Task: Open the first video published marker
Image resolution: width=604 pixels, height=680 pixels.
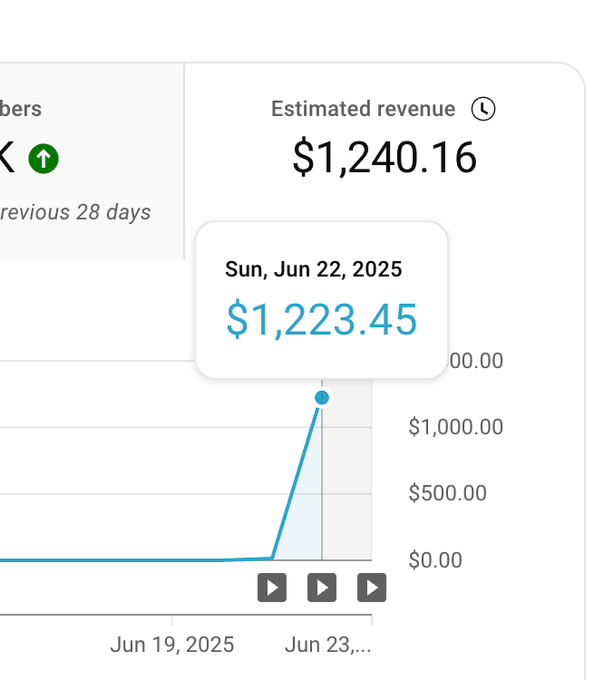Action: (272, 588)
